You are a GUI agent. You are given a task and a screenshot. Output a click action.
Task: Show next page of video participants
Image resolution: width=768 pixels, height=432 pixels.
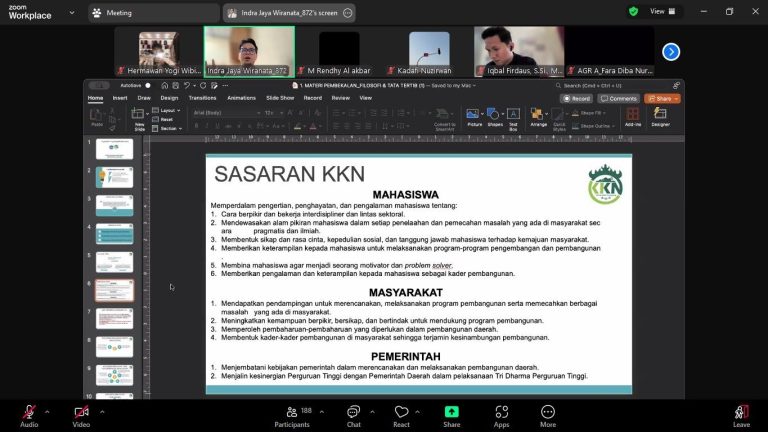(x=671, y=51)
